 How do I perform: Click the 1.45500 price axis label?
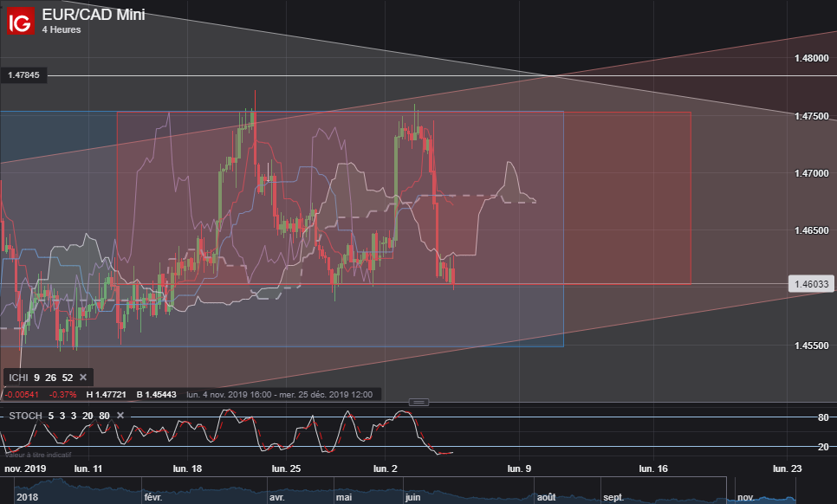811,346
